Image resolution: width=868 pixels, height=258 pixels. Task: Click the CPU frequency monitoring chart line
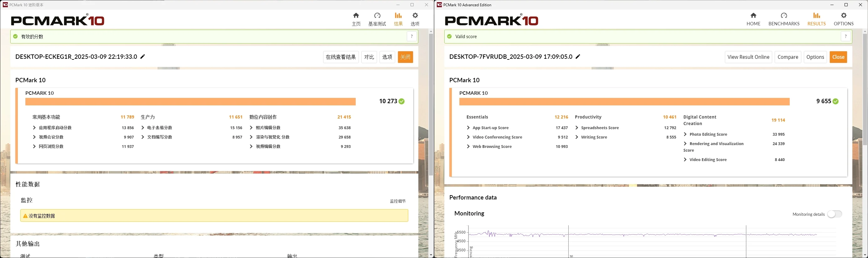coord(643,235)
